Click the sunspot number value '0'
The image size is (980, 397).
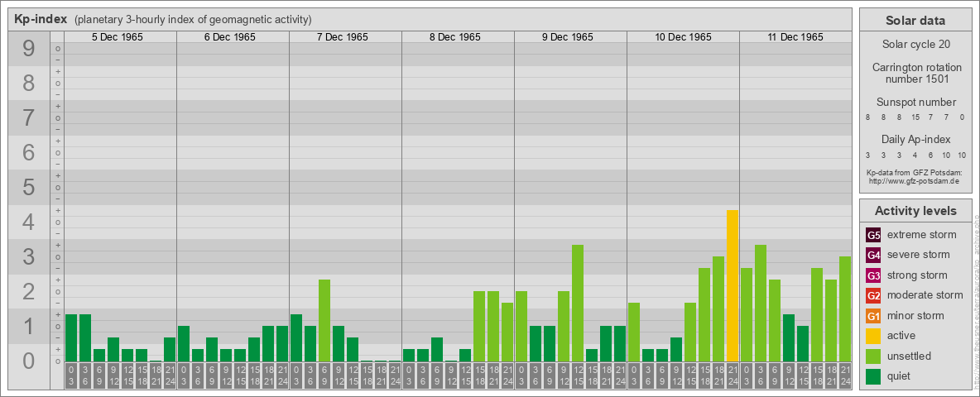[963, 117]
